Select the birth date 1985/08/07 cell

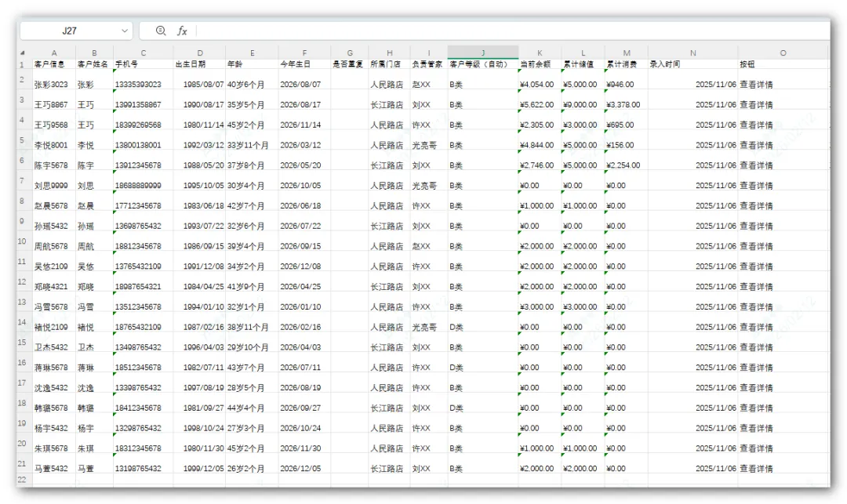click(199, 79)
